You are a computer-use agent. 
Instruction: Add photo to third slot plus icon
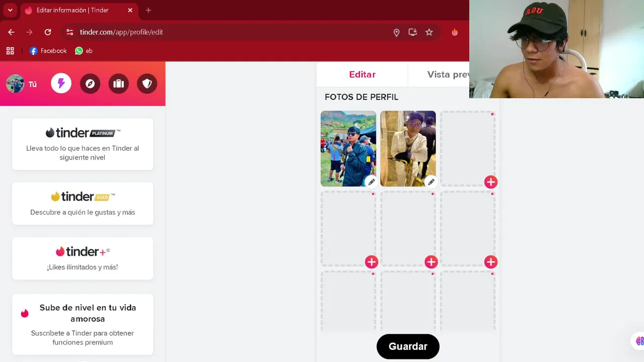tap(491, 182)
